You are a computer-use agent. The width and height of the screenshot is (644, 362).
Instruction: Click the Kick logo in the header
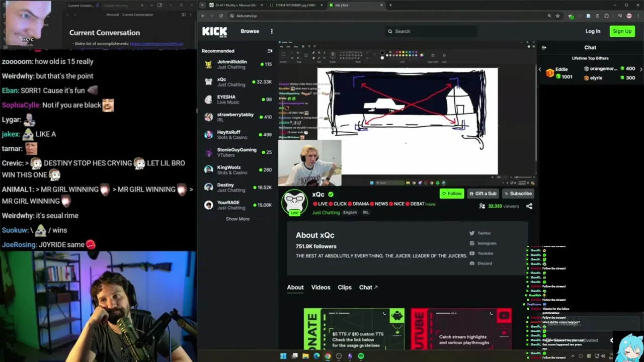[214, 32]
